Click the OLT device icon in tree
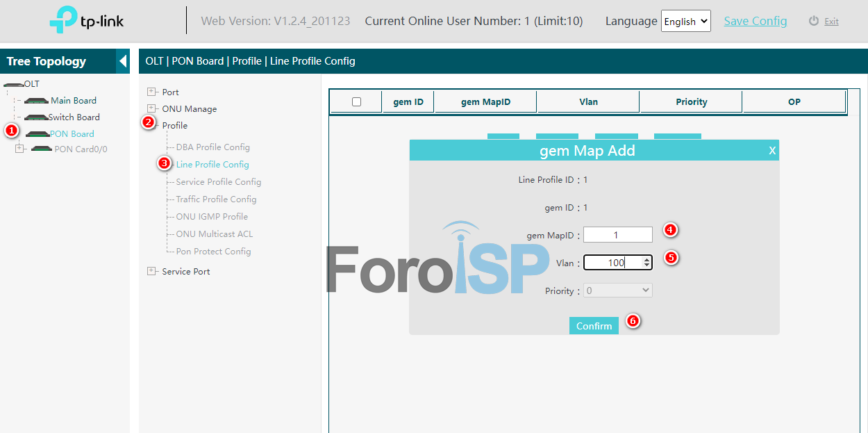868x433 pixels. click(x=13, y=84)
